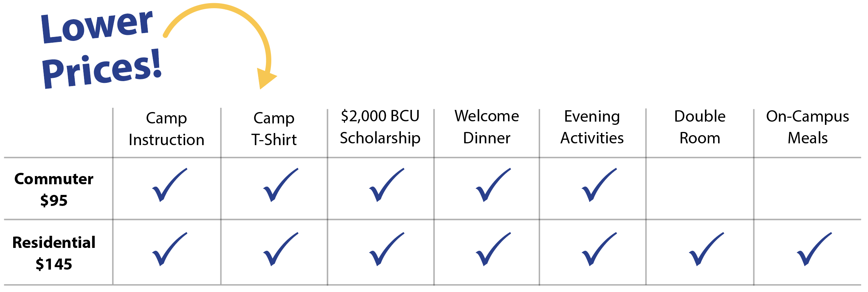Click the Residential Camp Instruction checkmark

pos(169,249)
